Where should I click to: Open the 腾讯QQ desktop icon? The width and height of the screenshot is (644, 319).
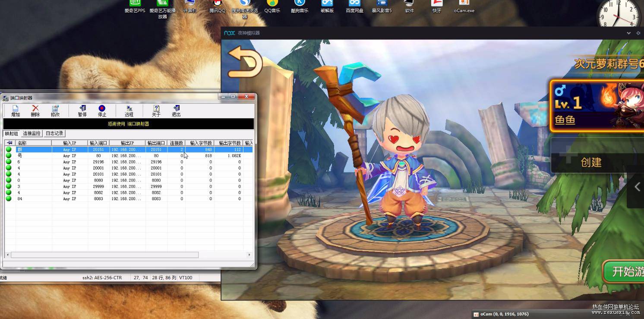click(x=217, y=6)
